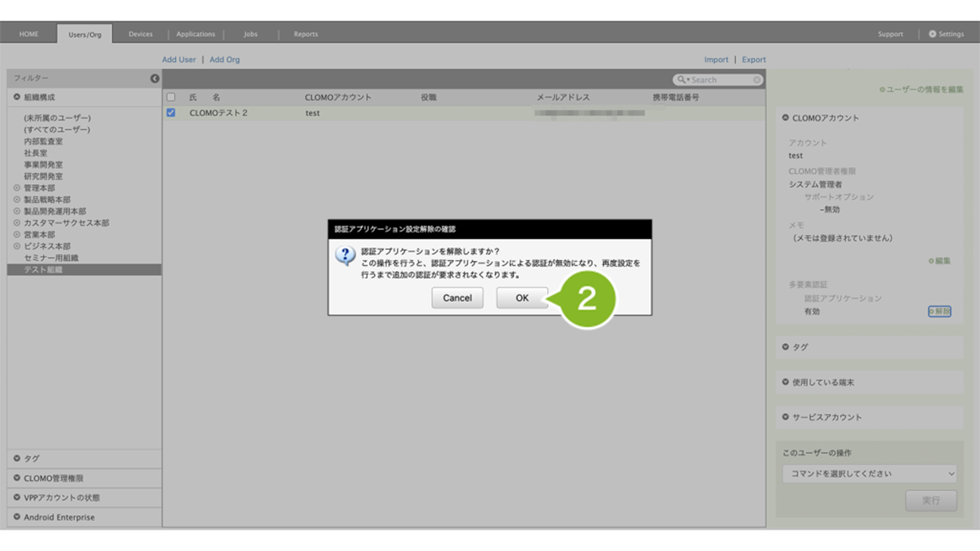Image resolution: width=980 pixels, height=551 pixels.
Task: Toggle the select-all header checkbox
Action: pos(171,97)
